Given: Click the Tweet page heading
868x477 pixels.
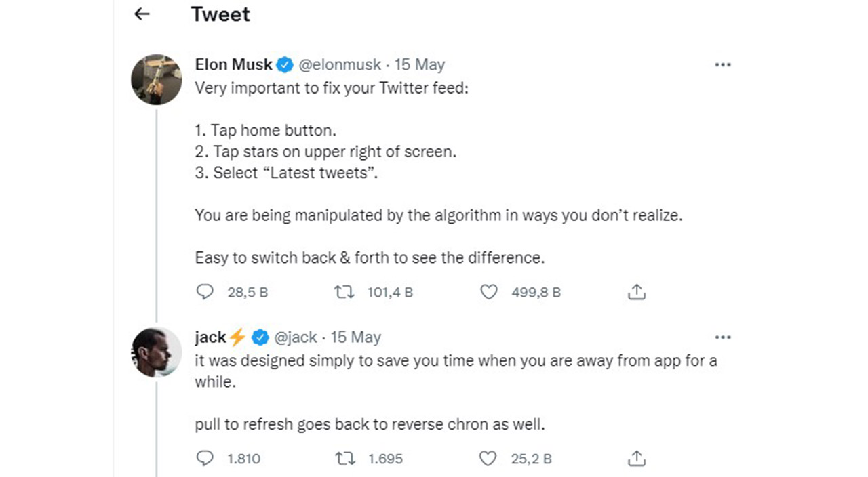Looking at the screenshot, I should 220,14.
